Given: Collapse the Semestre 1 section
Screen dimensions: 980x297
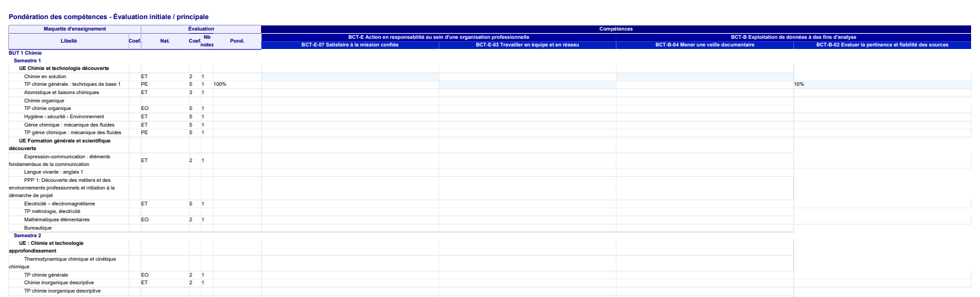Looking at the screenshot, I should coord(27,60).
